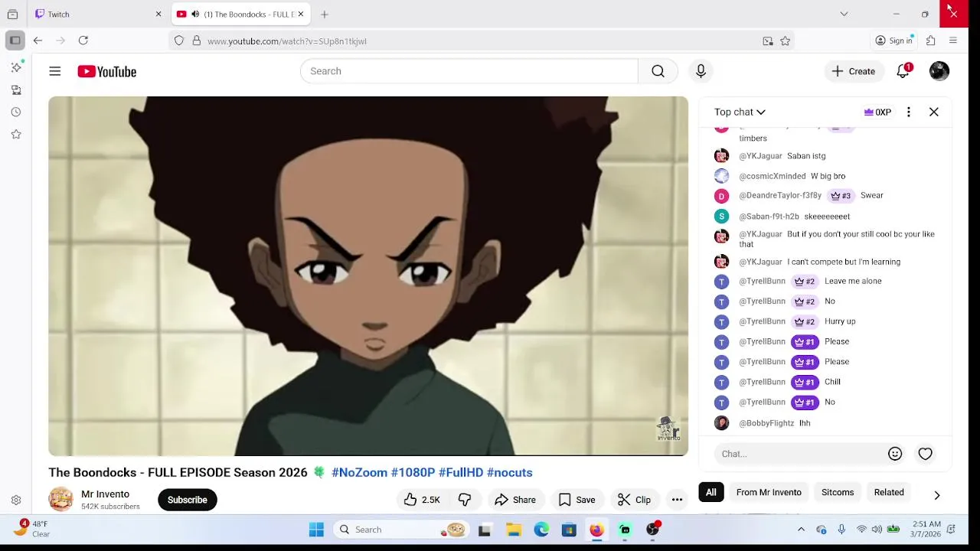Open the account avatar menu
Screen dimensions: 980x551
coord(939,71)
